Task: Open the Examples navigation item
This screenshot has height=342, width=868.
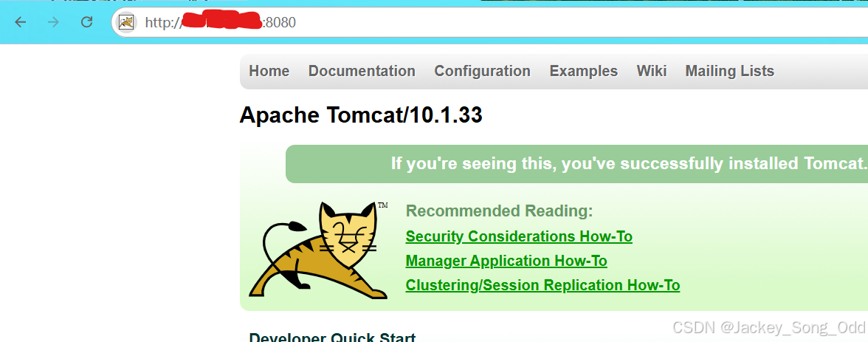Action: click(583, 71)
